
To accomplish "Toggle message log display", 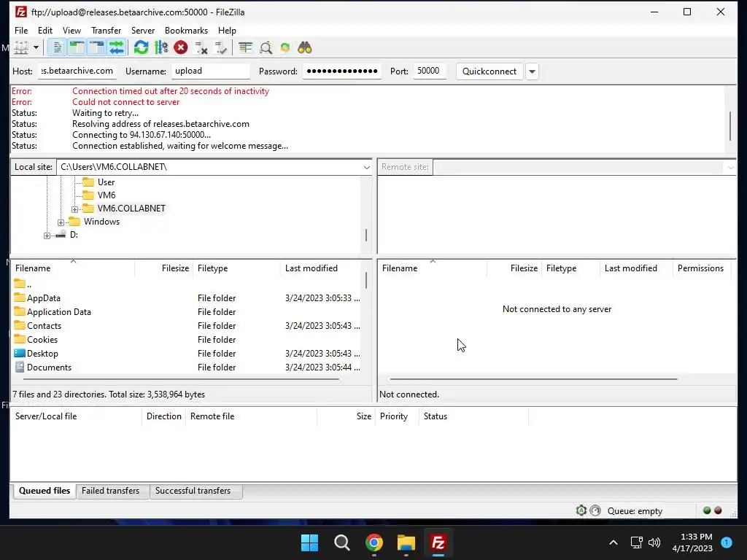I will (x=57, y=47).
